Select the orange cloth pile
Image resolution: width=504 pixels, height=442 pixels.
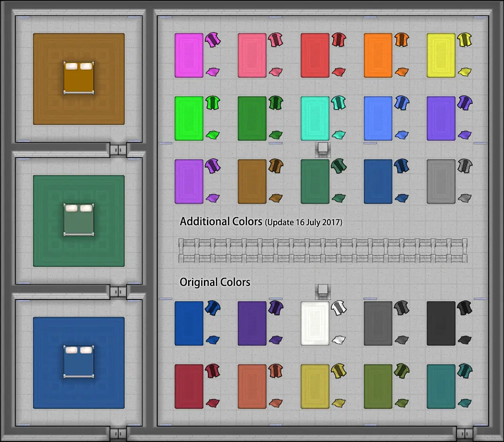click(x=402, y=72)
